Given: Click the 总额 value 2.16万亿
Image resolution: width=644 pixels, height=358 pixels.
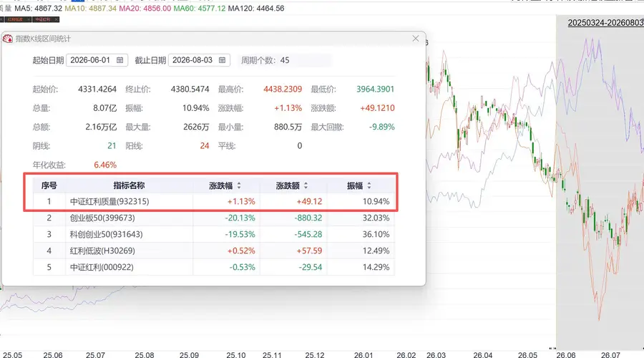Looking at the screenshot, I should (101, 127).
